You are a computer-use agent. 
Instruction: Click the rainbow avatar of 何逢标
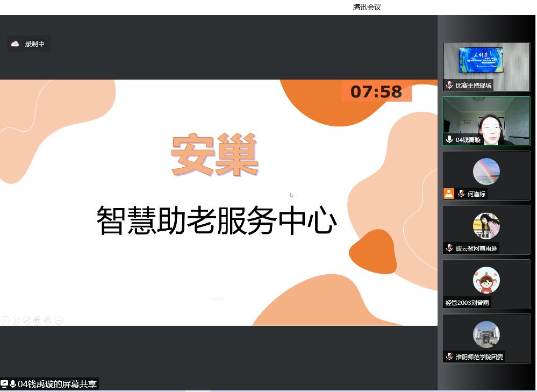tap(486, 172)
